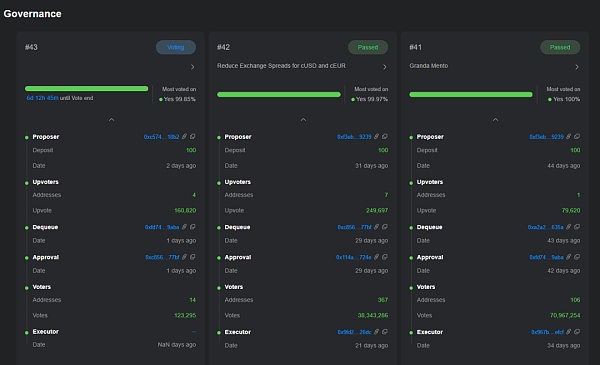This screenshot has width=600, height=365.
Task: Click the Voting status badge on #43
Action: 176,47
